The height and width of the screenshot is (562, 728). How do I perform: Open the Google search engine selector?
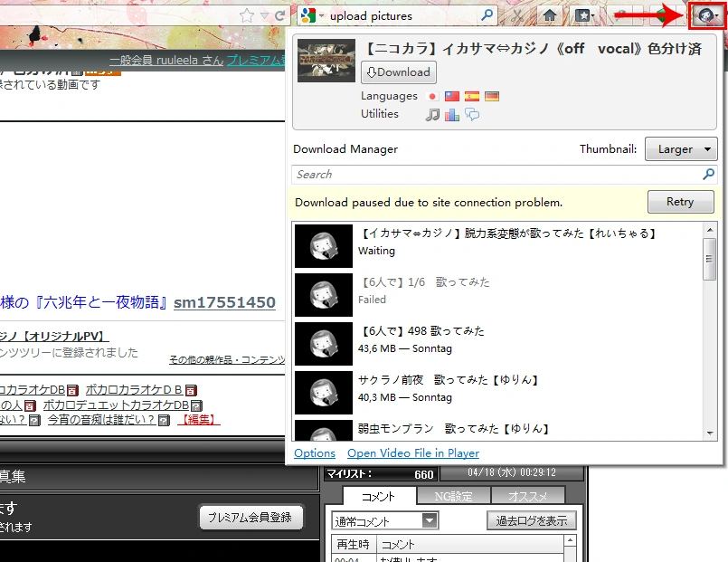tap(312, 15)
